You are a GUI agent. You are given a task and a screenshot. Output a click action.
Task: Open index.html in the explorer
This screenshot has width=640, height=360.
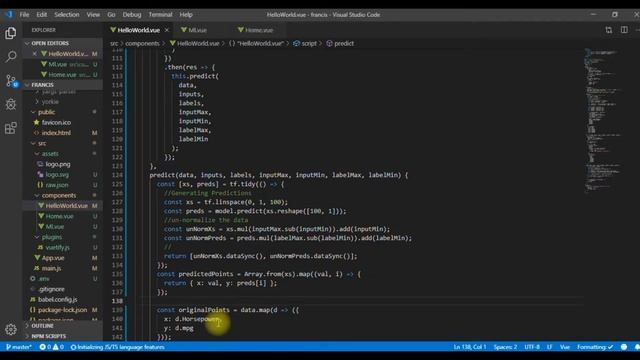coord(56,133)
